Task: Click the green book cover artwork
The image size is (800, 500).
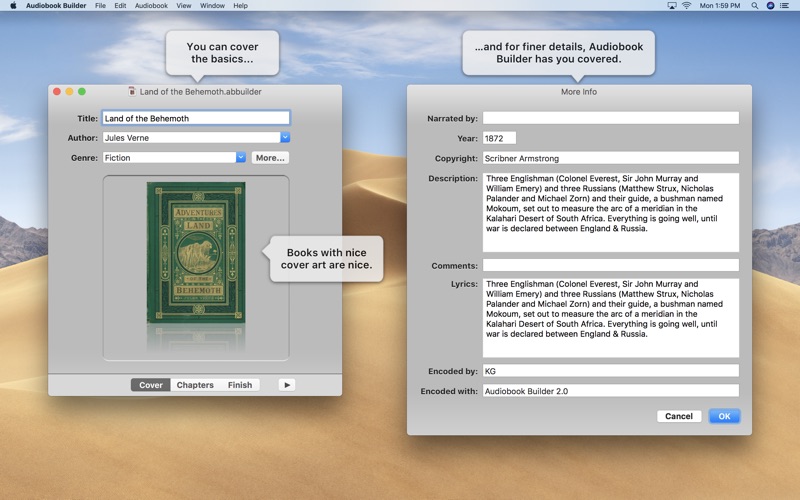Action: coord(196,253)
